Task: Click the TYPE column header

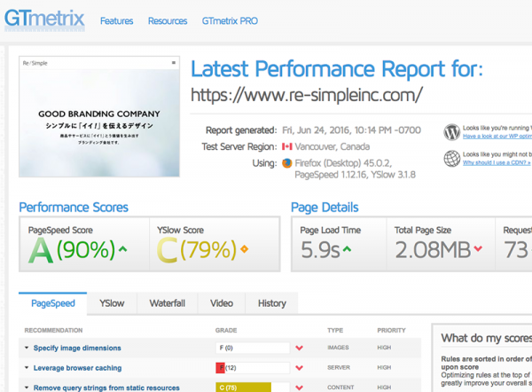Action: click(x=335, y=330)
